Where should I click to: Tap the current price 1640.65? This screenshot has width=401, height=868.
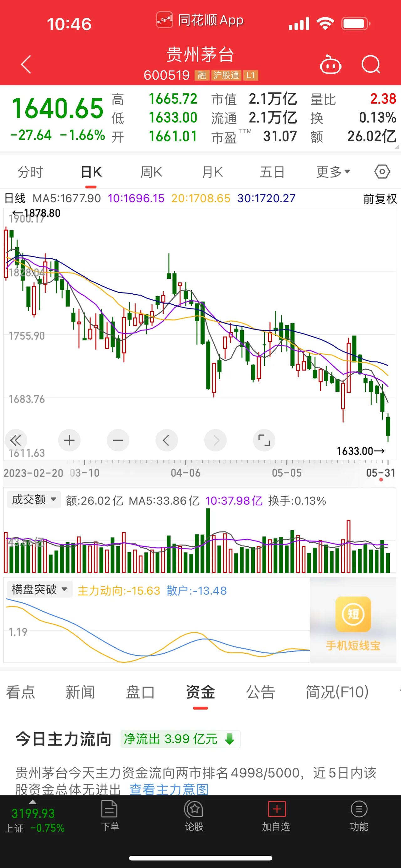pos(58,108)
